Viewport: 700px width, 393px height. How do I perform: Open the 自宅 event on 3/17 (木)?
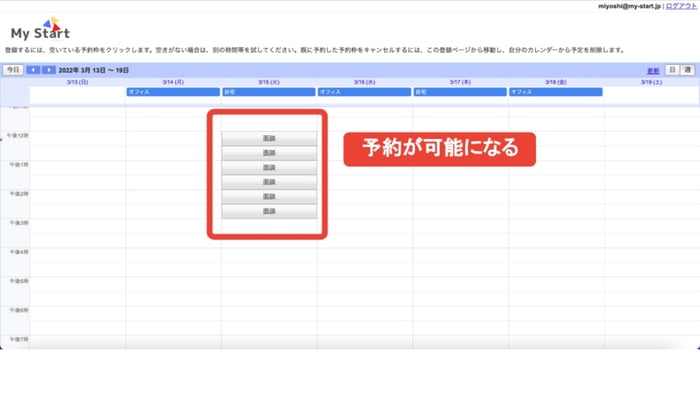click(x=460, y=92)
